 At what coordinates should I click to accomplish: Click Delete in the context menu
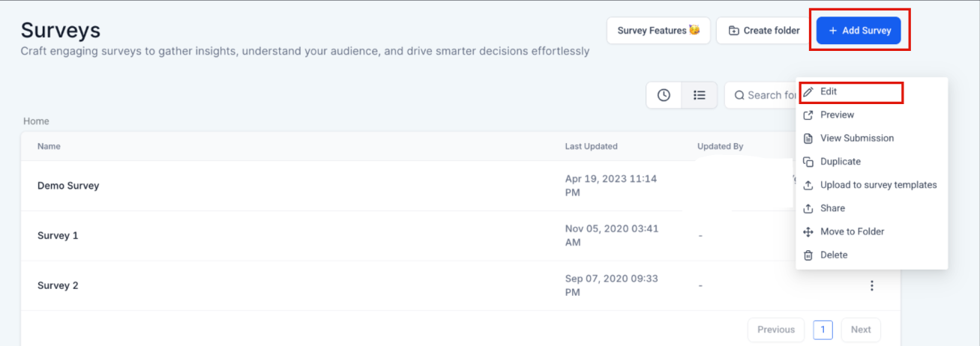tap(834, 255)
